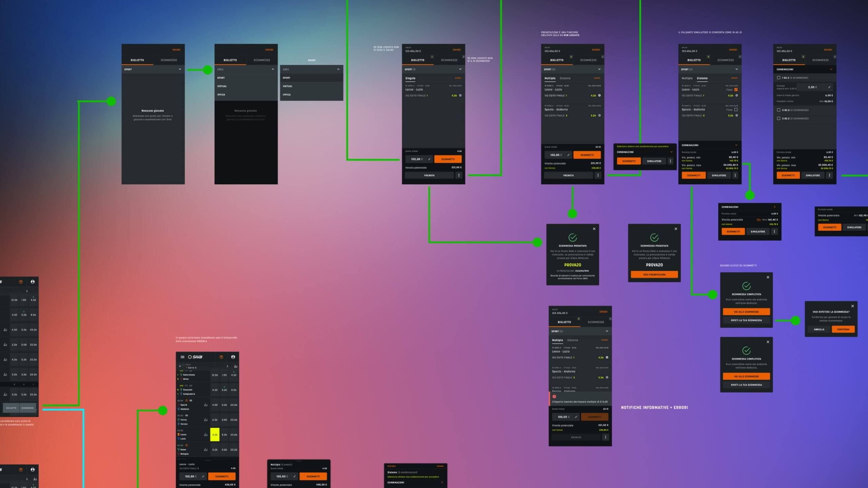Open profile icon in the Snai logo header
This screenshot has height=488, width=868.
coord(233,357)
